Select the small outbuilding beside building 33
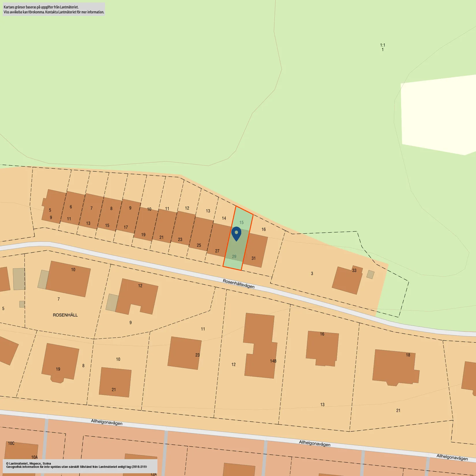Viewport: 476px width, 476px height. tap(370, 274)
